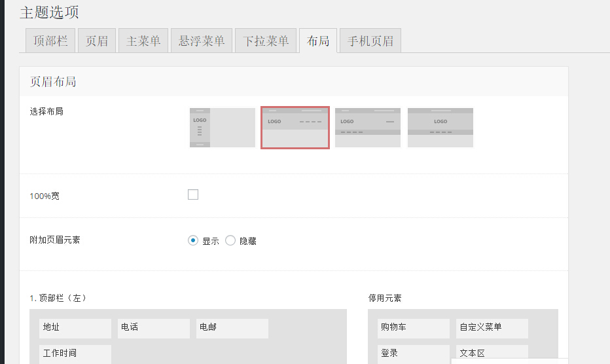
Task: Select the 自定义菜单 disabled element
Action: (492, 328)
